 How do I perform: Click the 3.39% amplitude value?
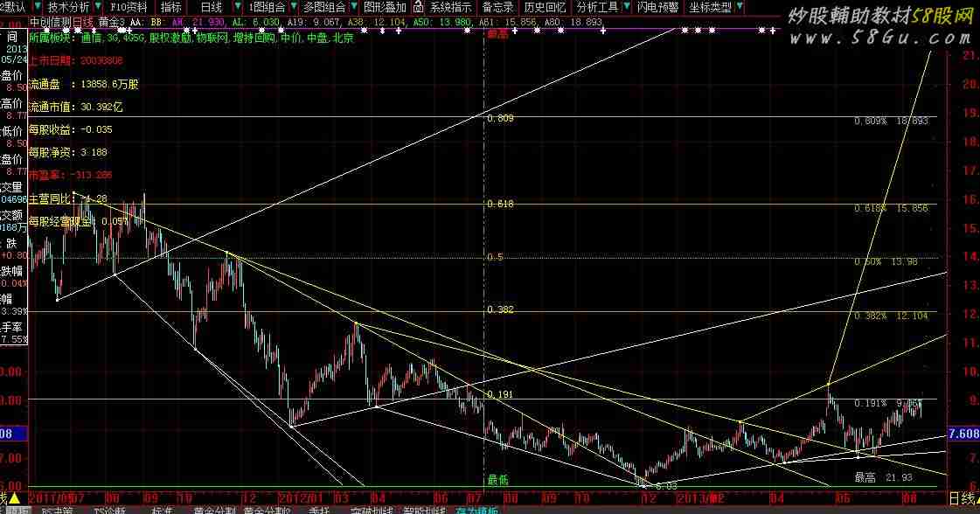click(14, 311)
